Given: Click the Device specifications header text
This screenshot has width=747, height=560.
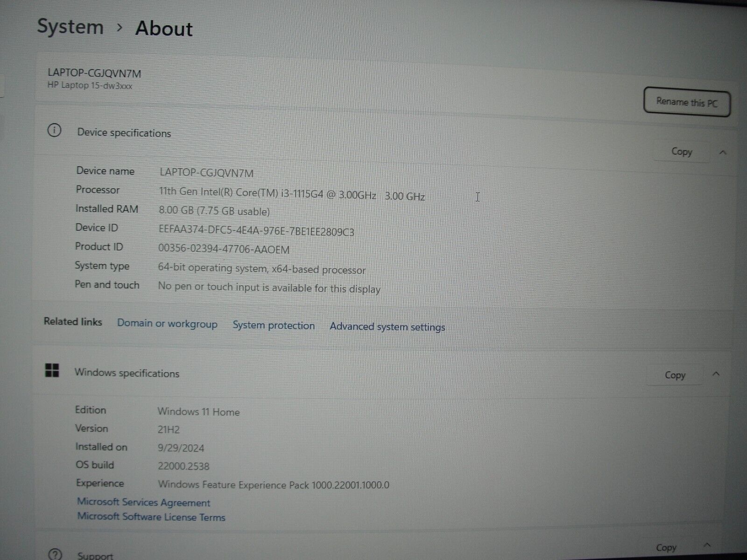Looking at the screenshot, I should pyautogui.click(x=124, y=133).
